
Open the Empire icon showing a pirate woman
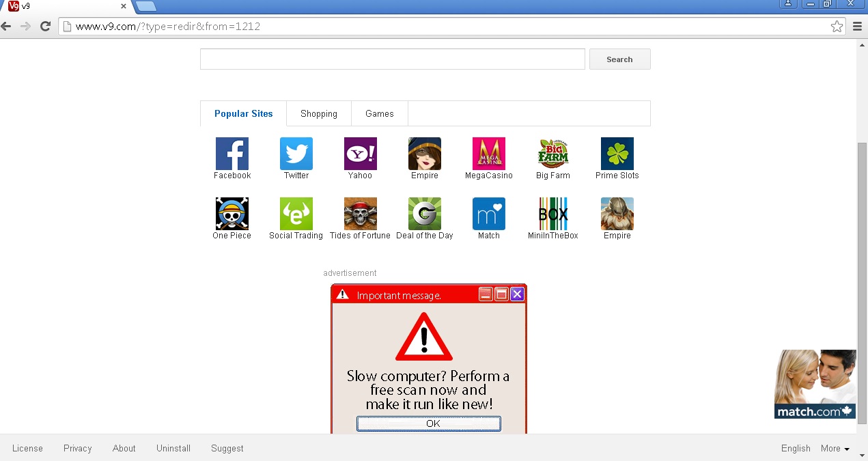coord(425,154)
